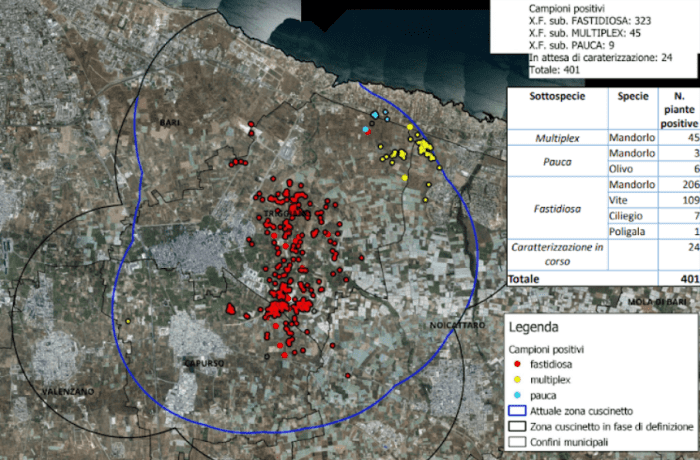
Task: Click the value 206 in the table
Action: pyautogui.click(x=691, y=184)
